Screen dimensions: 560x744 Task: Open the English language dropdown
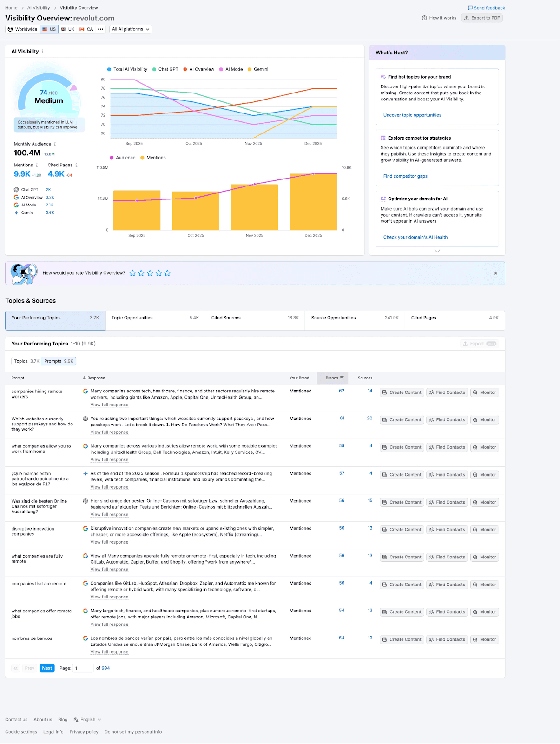tap(87, 720)
